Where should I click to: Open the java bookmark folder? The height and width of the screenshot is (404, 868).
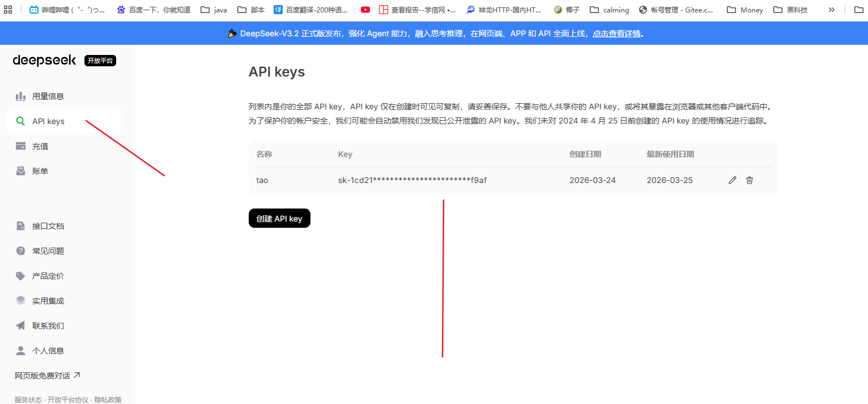tap(214, 10)
